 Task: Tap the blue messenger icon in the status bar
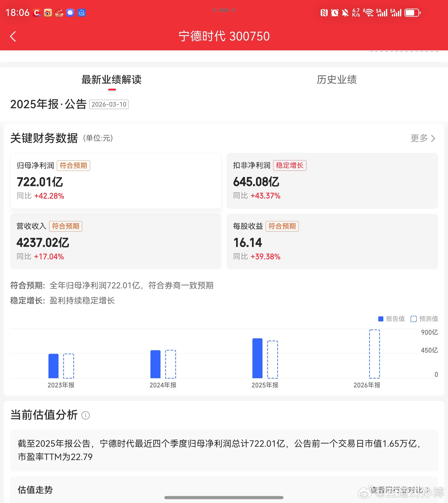(70, 13)
